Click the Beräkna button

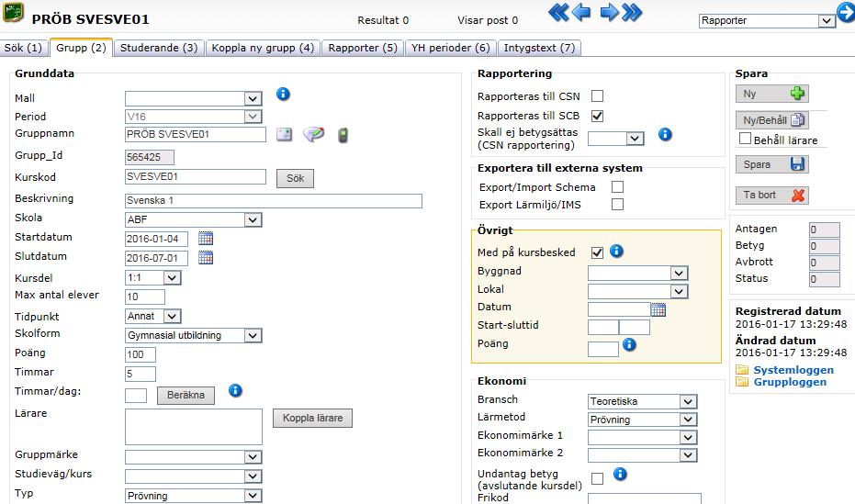pyautogui.click(x=186, y=395)
